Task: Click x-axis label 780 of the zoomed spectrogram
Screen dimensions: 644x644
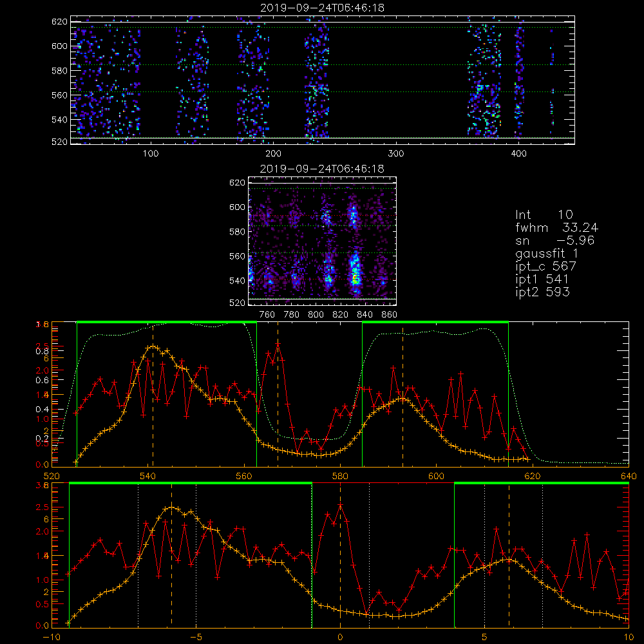Action: [292, 315]
